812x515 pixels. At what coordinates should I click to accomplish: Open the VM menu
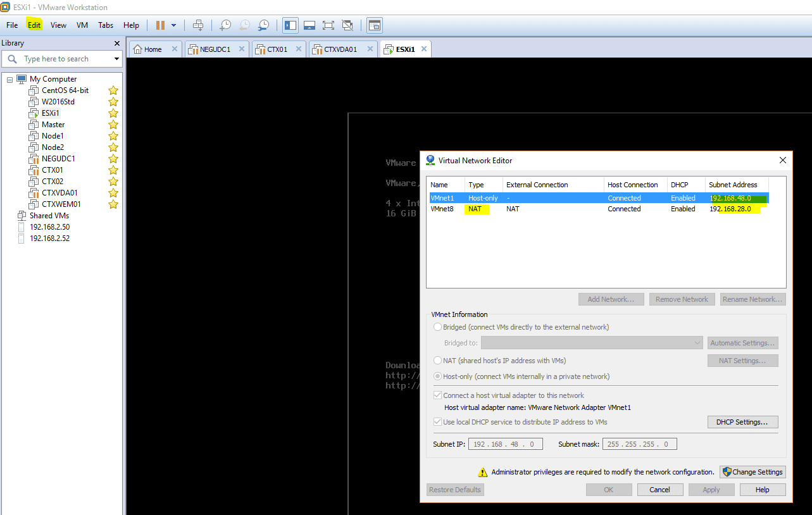[82, 25]
